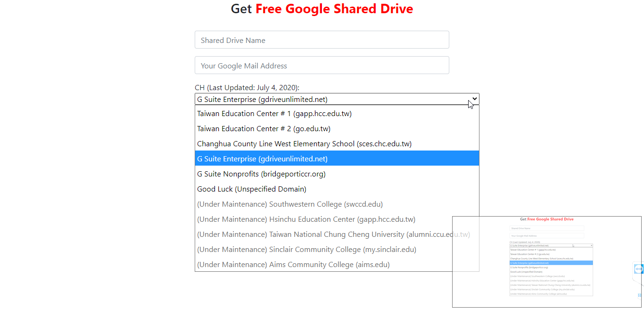Click Taiwan National Chung Cheng University entry
Screen dimensions: 644x310
point(337,234)
